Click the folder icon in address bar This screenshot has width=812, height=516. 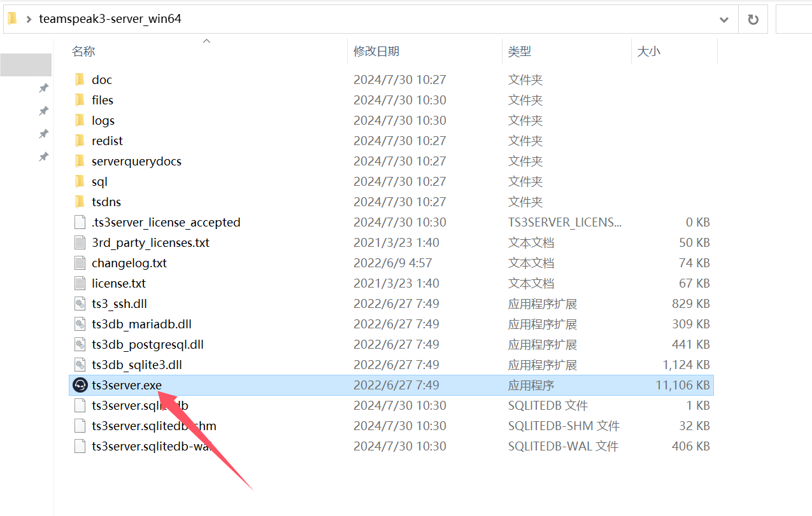coord(12,18)
